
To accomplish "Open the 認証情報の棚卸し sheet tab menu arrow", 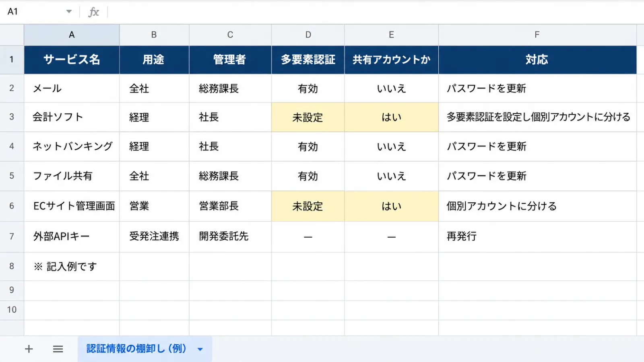I will point(200,349).
